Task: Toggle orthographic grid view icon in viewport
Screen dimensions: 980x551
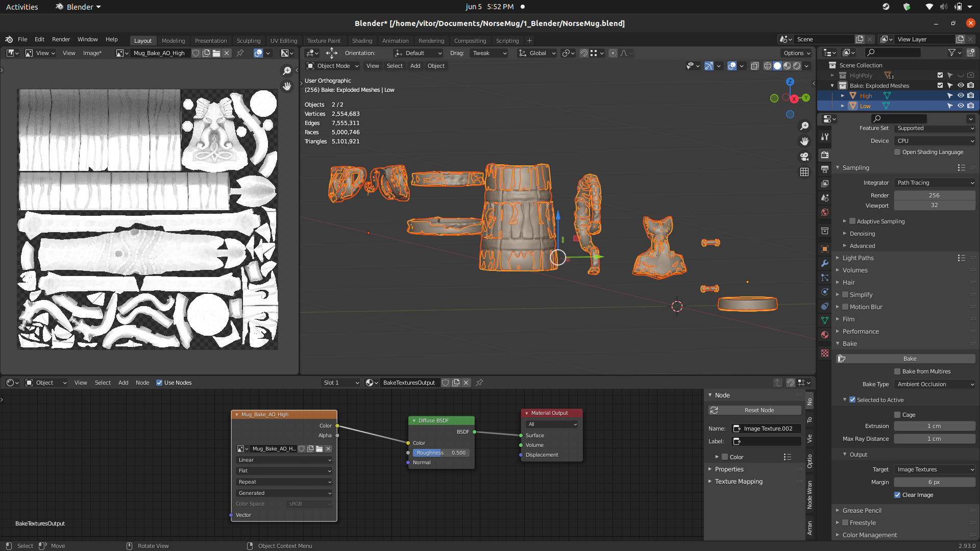Action: 804,172
